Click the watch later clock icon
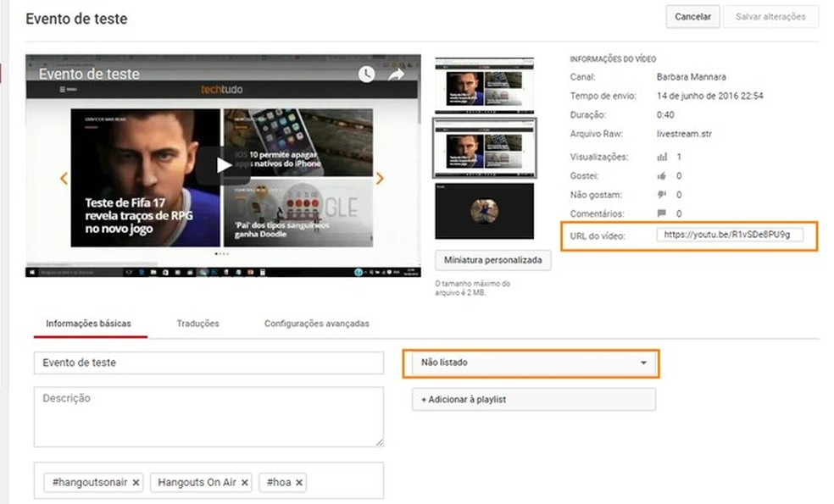The width and height of the screenshot is (834, 504). [364, 74]
